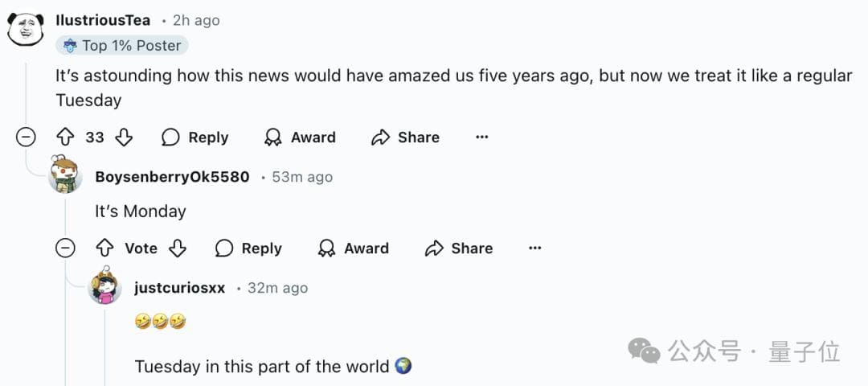Collapse IlustriousTea's comment thread
Screen dimensions: 868x386
[x=26, y=138]
